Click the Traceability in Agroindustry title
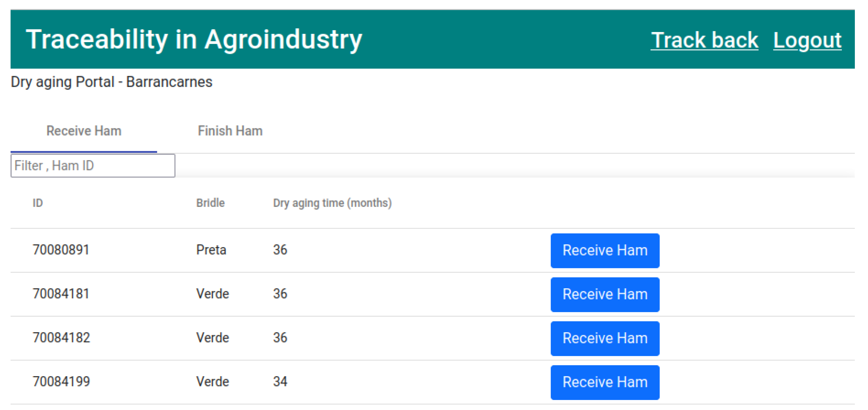 (x=194, y=39)
